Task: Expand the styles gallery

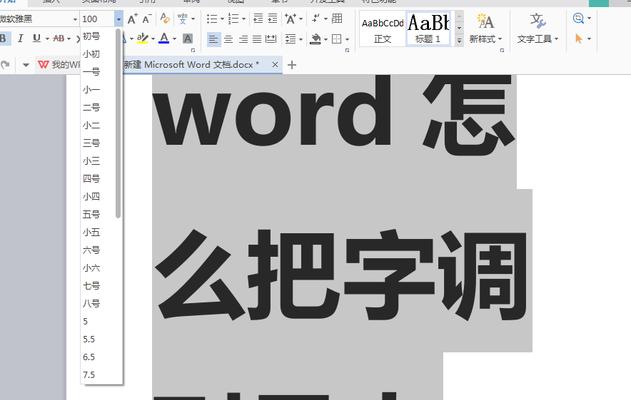Action: (459, 40)
